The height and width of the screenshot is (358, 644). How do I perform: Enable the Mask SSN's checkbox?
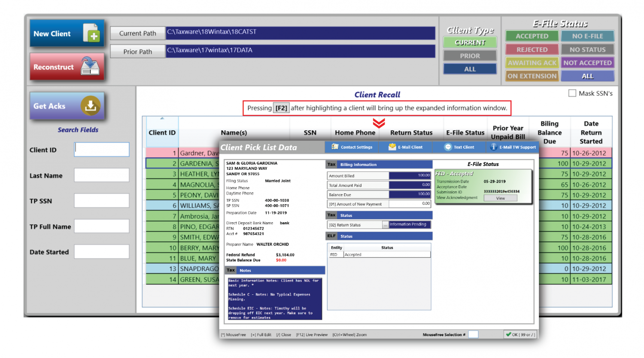(x=573, y=93)
